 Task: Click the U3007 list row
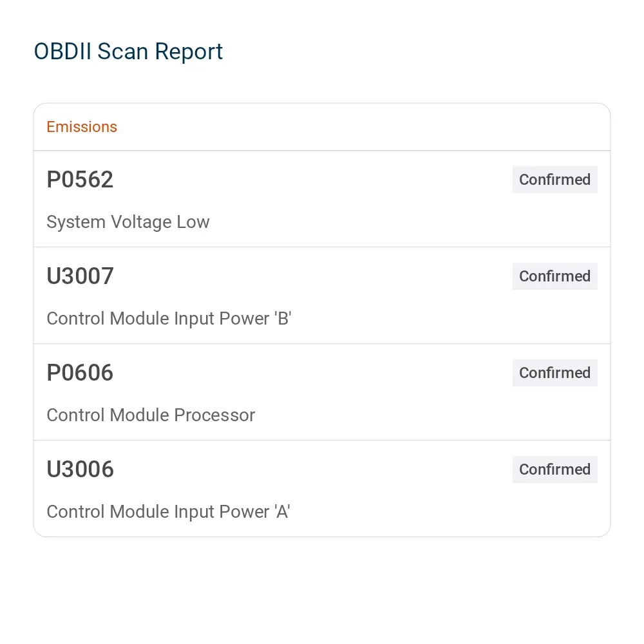click(x=322, y=296)
